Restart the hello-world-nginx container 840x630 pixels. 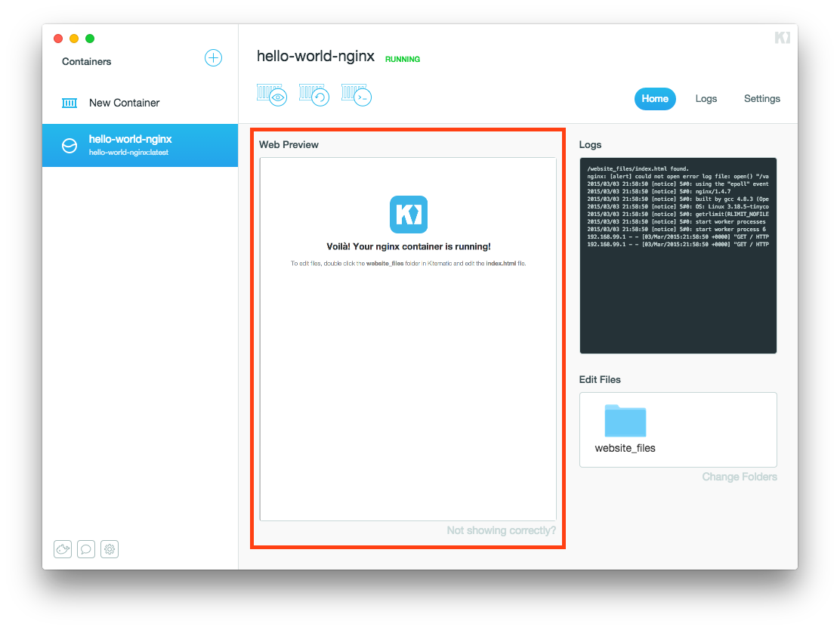click(314, 95)
